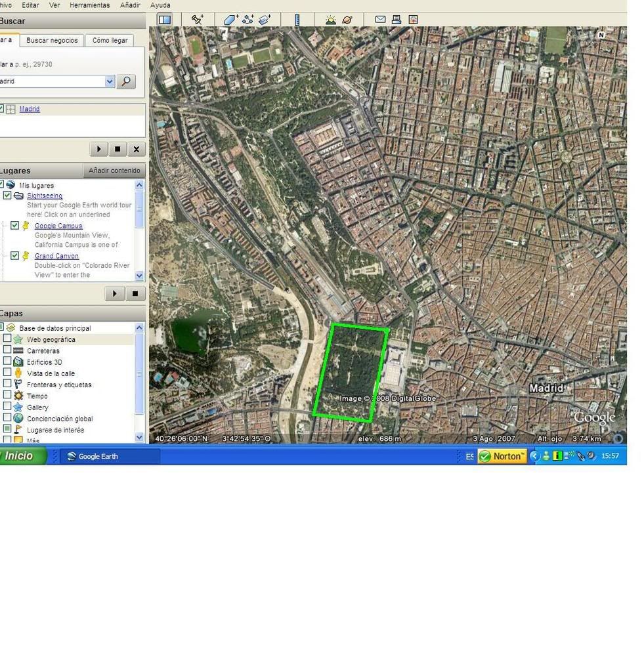Click the add image overlay icon
Image resolution: width=644 pixels, height=672 pixels.
pos(265,20)
